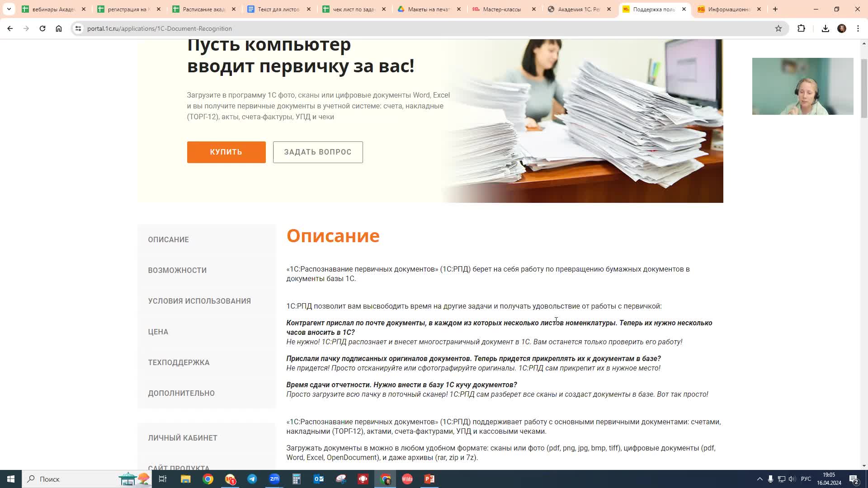Open the extensions puzzle menu
This screenshot has height=488, width=868.
pyautogui.click(x=802, y=28)
